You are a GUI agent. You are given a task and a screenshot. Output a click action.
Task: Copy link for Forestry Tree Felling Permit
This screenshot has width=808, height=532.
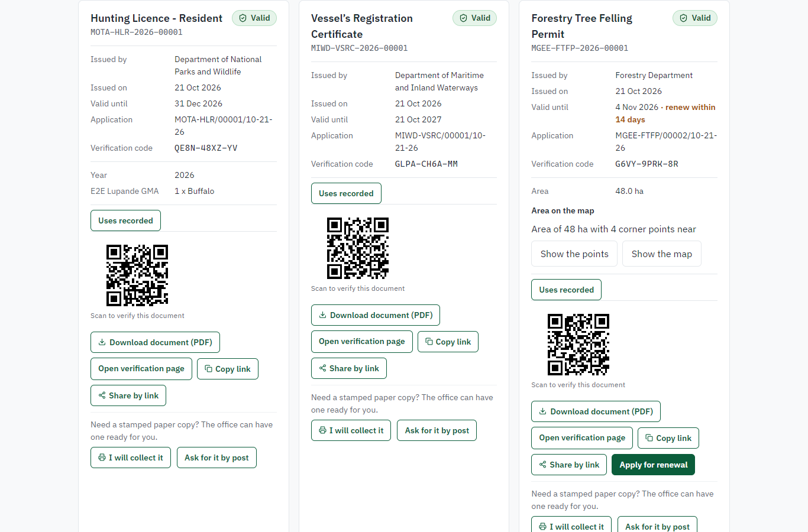668,438
